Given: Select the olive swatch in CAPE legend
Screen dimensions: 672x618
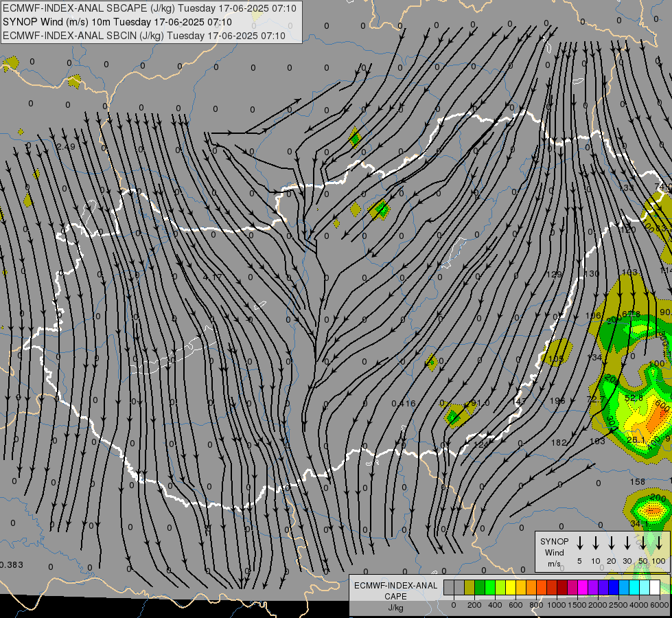Looking at the screenshot, I should [x=470, y=587].
